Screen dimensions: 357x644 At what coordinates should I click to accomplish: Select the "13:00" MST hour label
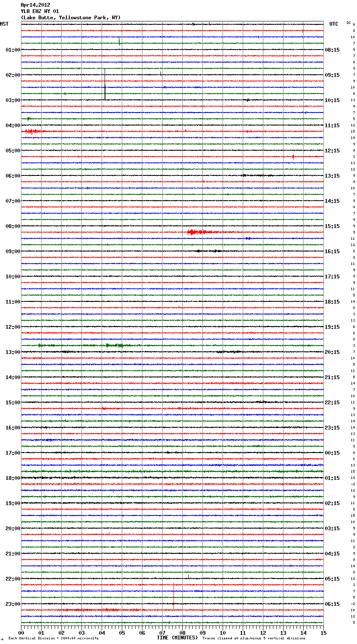pyautogui.click(x=13, y=352)
